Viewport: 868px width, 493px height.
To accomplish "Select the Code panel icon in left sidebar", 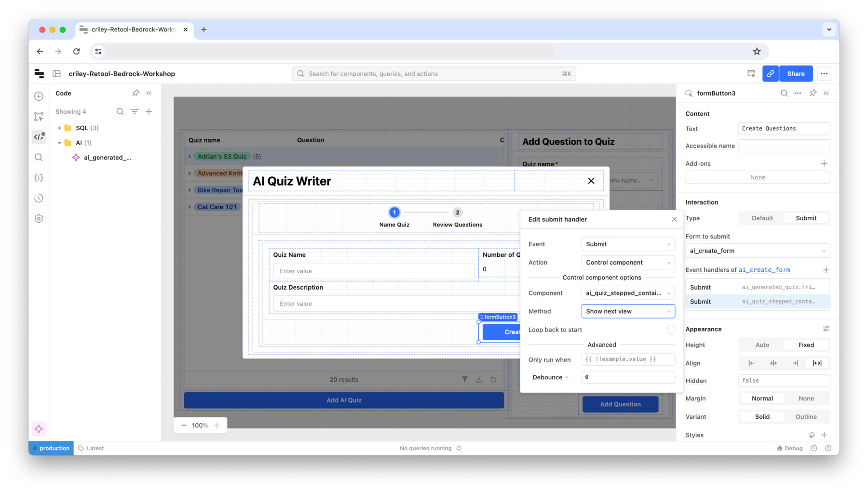I will click(39, 137).
